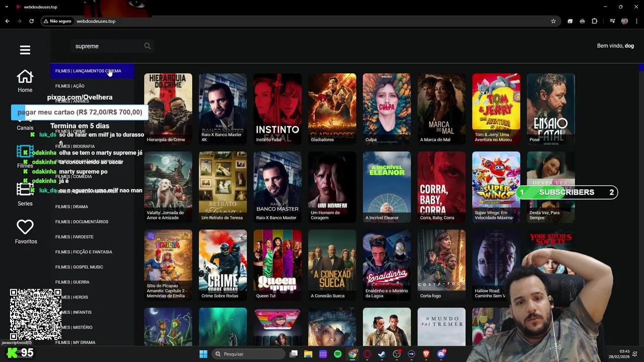Open Discord from the taskbar
The height and width of the screenshot is (362, 644).
pos(441,354)
